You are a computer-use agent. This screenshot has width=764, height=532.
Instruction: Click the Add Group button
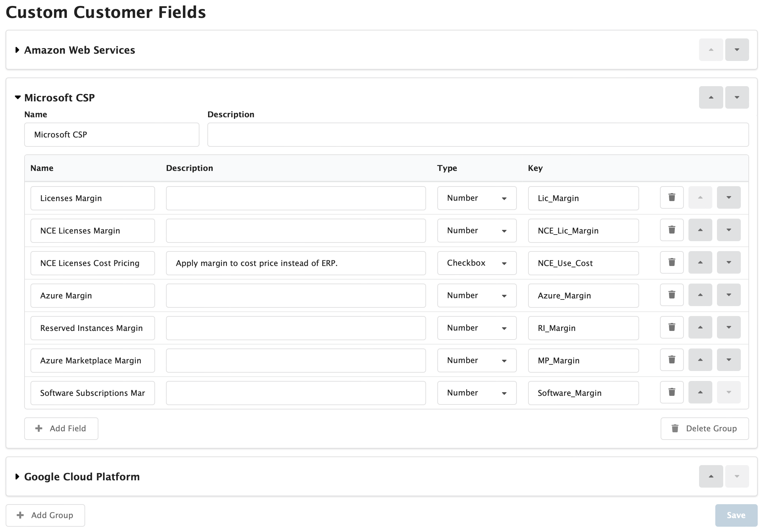[x=45, y=515]
